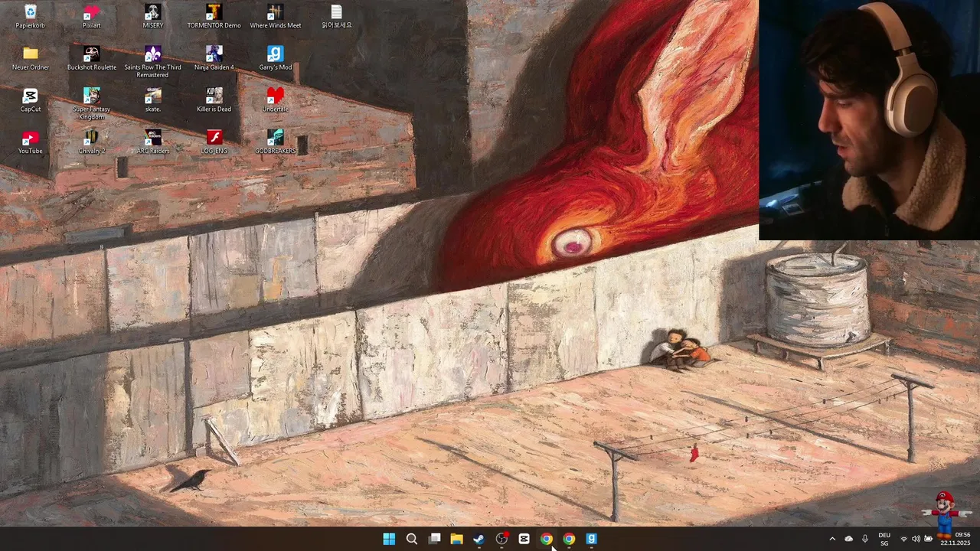Select the Where Winds Meet shortcut
Screen dimensions: 980x551
tap(275, 16)
